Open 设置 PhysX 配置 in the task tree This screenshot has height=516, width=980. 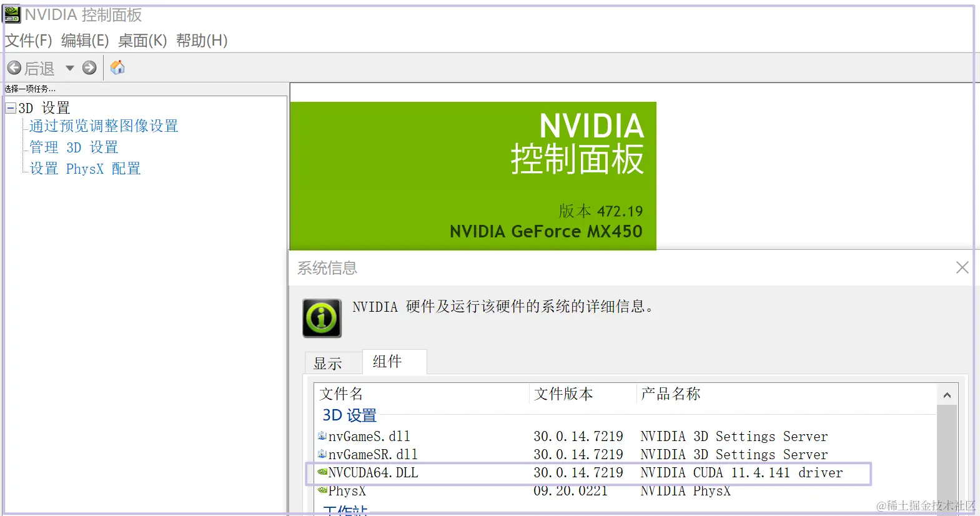[85, 169]
